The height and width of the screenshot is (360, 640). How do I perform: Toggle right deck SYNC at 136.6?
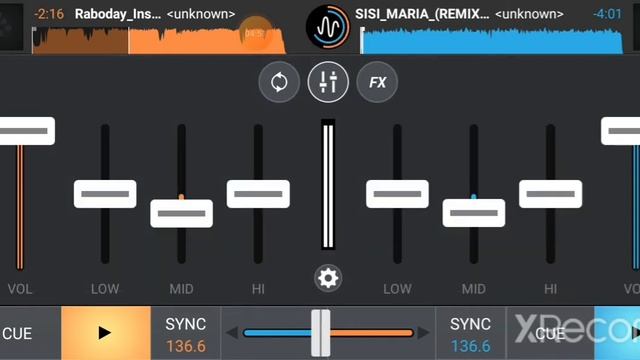(471, 334)
